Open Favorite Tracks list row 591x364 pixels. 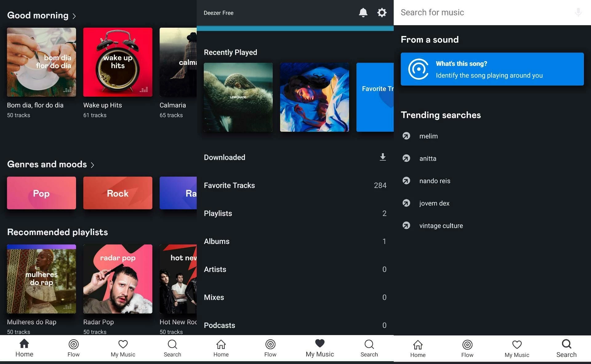click(295, 185)
